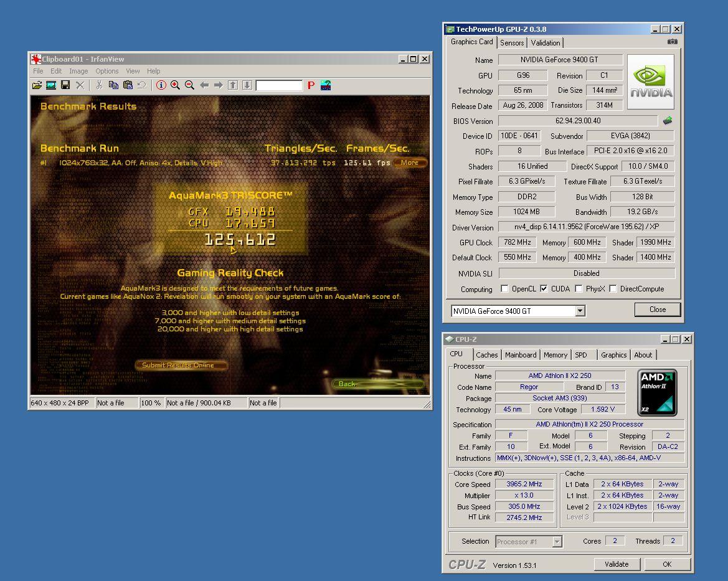Click the Back button in benchmark image
This screenshot has width=728, height=581.
(377, 384)
